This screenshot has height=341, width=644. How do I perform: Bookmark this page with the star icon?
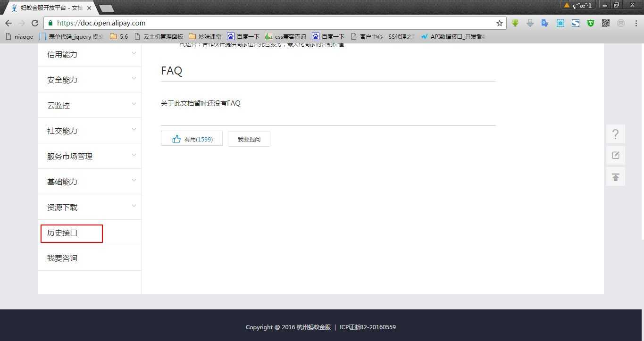[500, 23]
